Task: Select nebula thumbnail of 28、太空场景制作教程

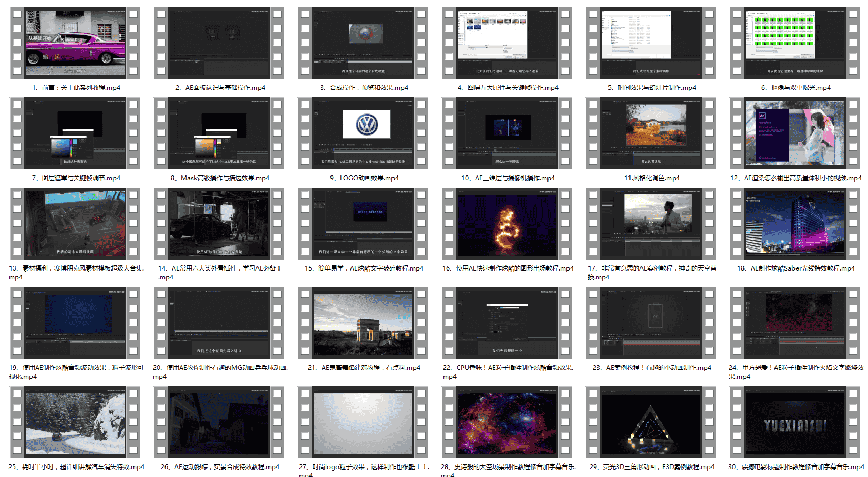Action: (507, 422)
